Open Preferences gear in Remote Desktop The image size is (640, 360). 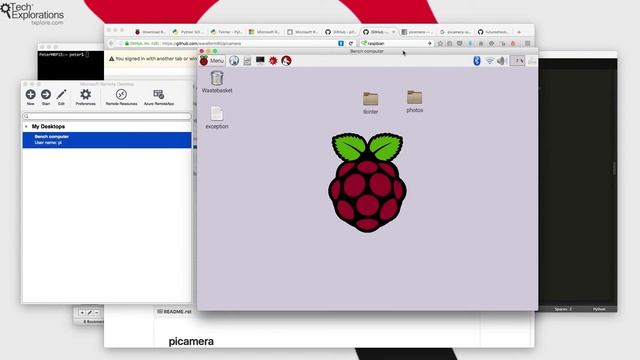[x=85, y=97]
